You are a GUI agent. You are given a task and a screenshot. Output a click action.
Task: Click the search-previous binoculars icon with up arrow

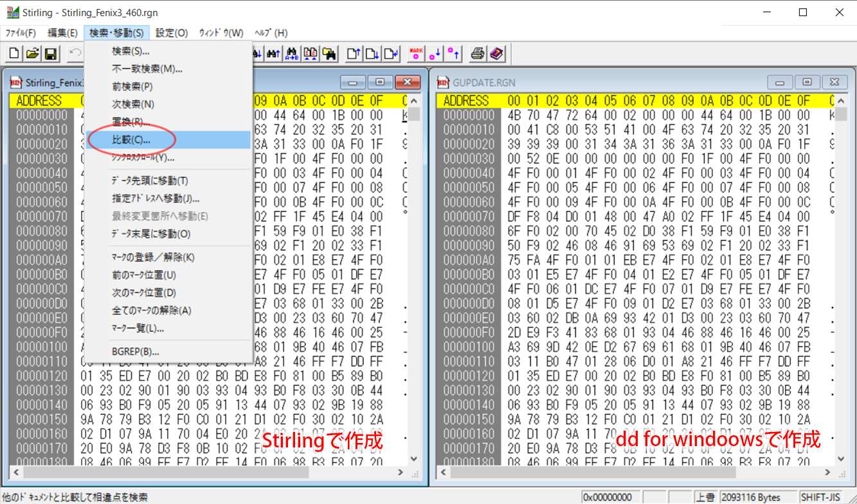coord(273,54)
